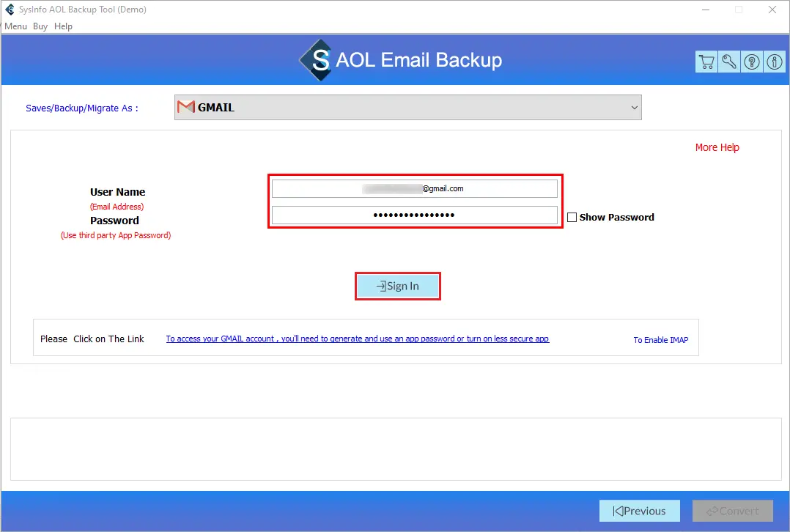Click the Use third party App Password note
The width and height of the screenshot is (790, 532).
click(x=116, y=235)
